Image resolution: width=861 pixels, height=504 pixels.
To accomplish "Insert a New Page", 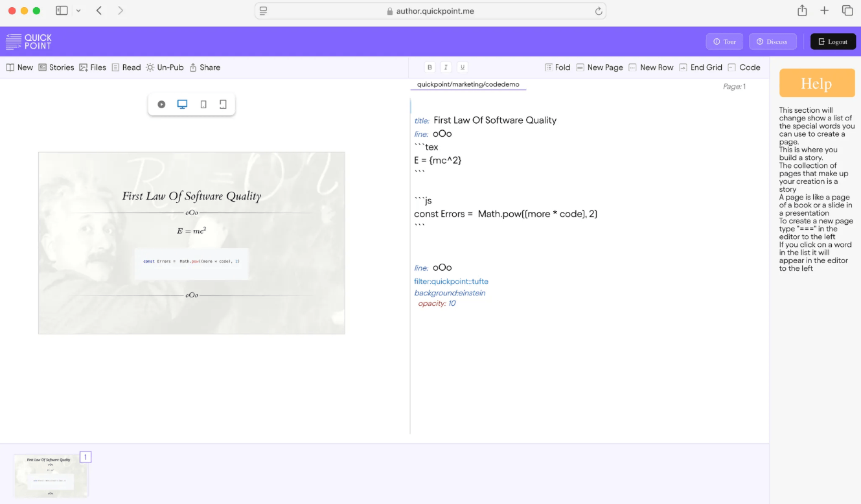I will point(599,67).
